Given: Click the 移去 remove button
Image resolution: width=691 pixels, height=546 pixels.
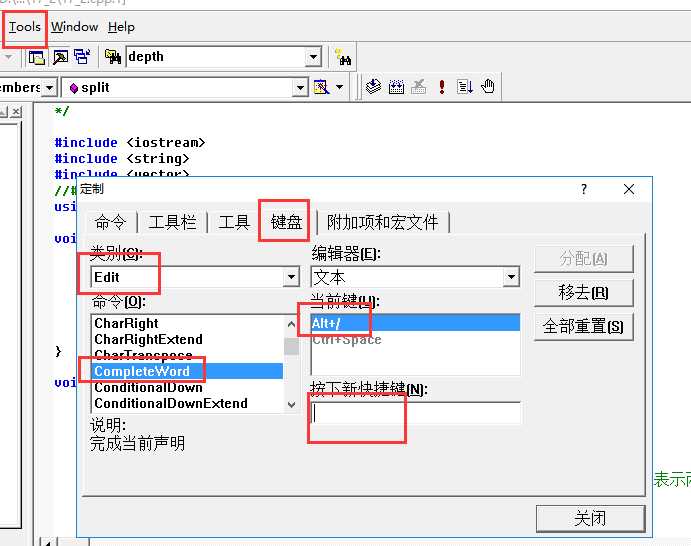Looking at the screenshot, I should click(583, 293).
